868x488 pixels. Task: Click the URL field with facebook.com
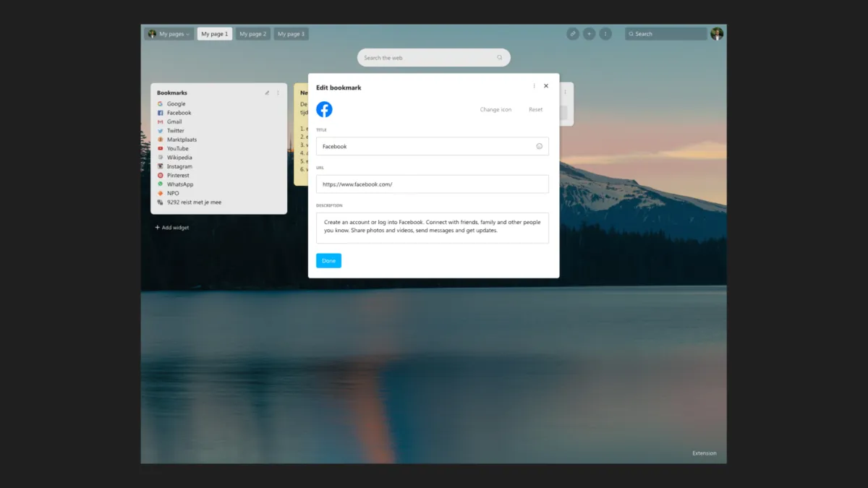coord(433,184)
